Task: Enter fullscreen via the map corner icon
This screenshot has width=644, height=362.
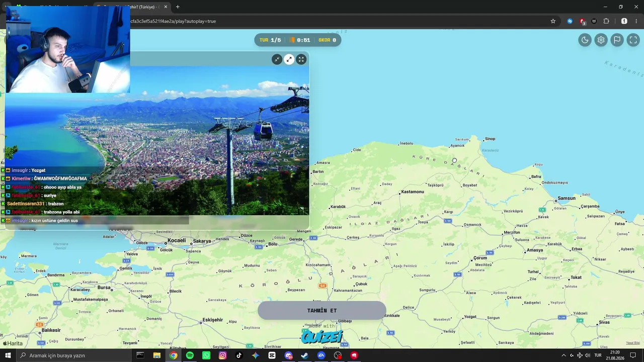Action: (x=633, y=40)
